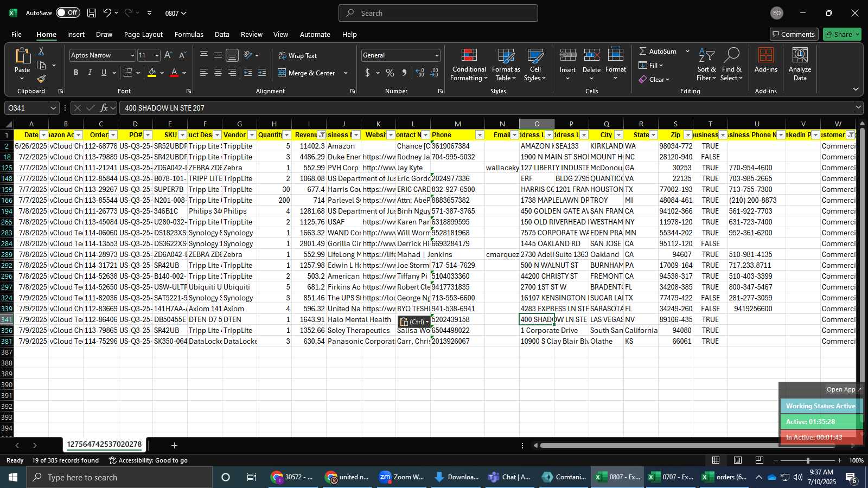This screenshot has width=868, height=488.
Task: Click Increase Indent icon
Action: (262, 73)
